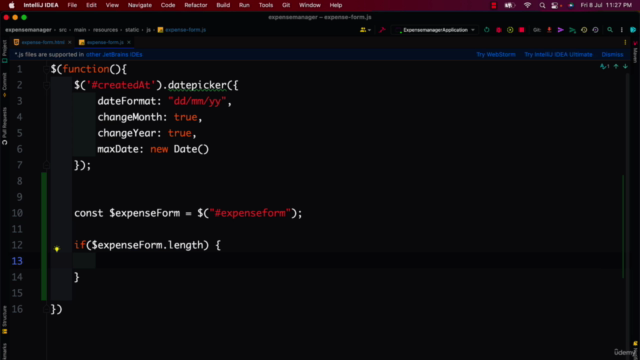Click the inspections warning count indicator
640x360 pixels.
[x=604, y=66]
